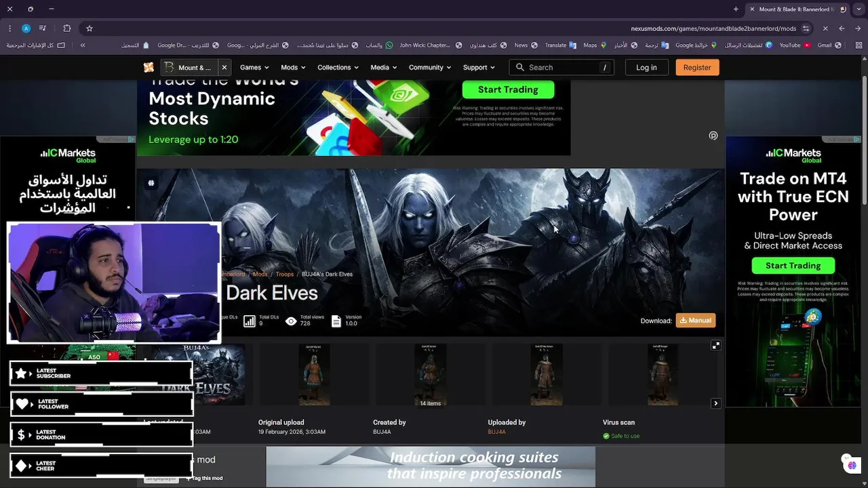Click the purple floating widget icon bottom right

pos(852,464)
